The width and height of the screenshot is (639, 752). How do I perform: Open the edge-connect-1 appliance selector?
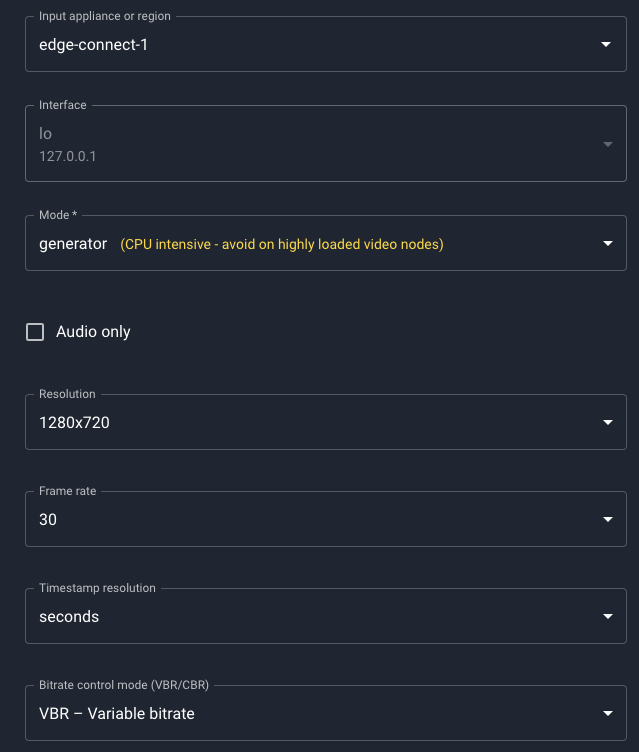click(300, 45)
